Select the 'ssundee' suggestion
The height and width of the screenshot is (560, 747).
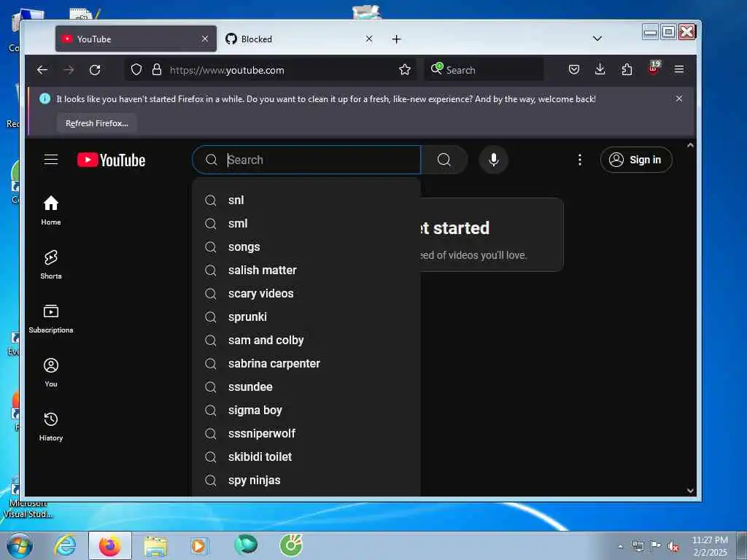point(306,386)
